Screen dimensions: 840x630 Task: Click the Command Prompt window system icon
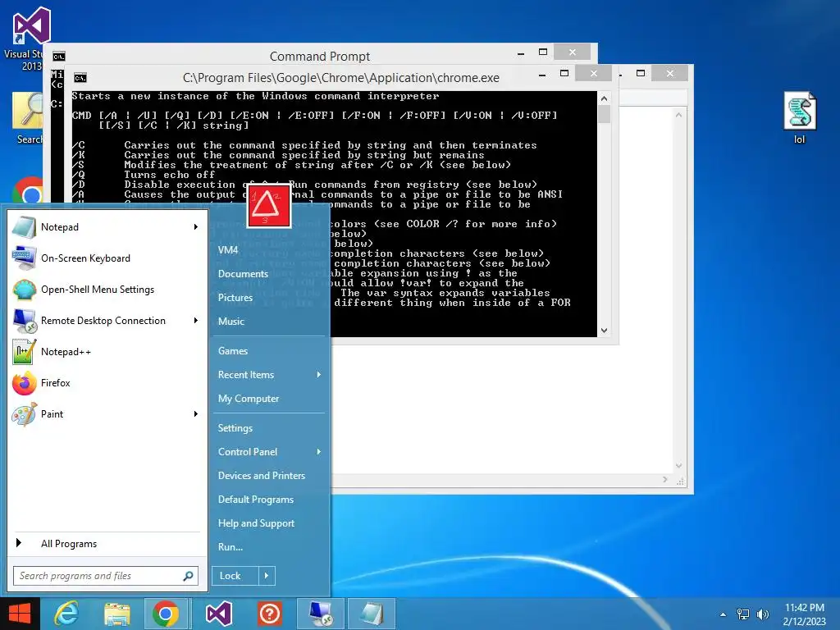[59, 57]
